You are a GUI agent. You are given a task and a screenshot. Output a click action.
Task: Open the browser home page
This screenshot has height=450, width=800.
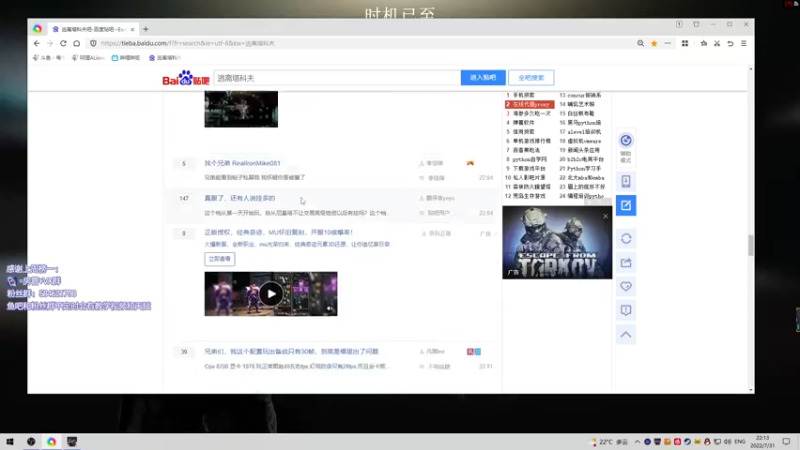tap(77, 43)
